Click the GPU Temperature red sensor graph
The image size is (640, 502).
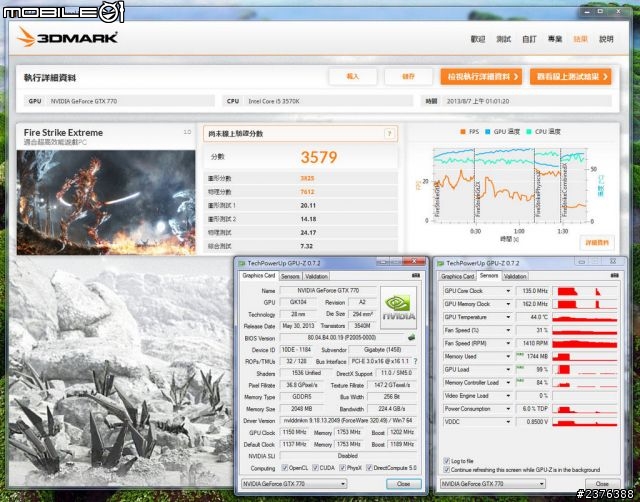click(x=585, y=317)
